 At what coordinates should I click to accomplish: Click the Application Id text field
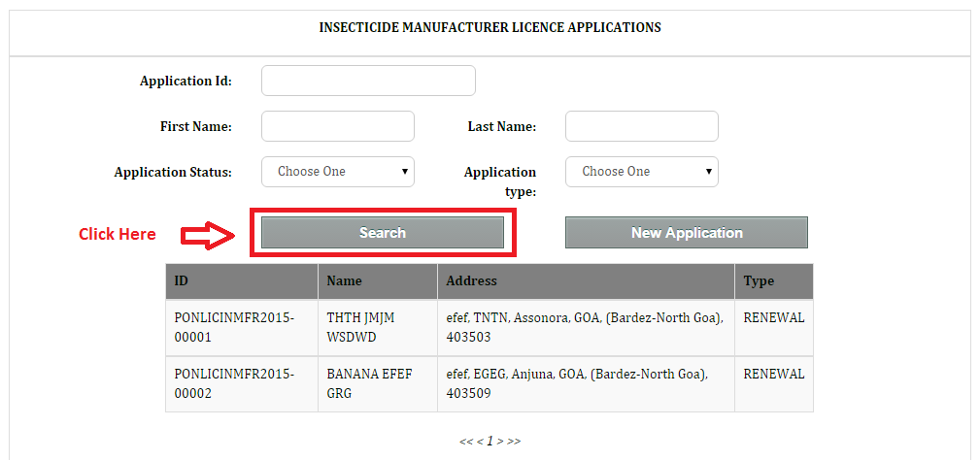pyautogui.click(x=368, y=81)
